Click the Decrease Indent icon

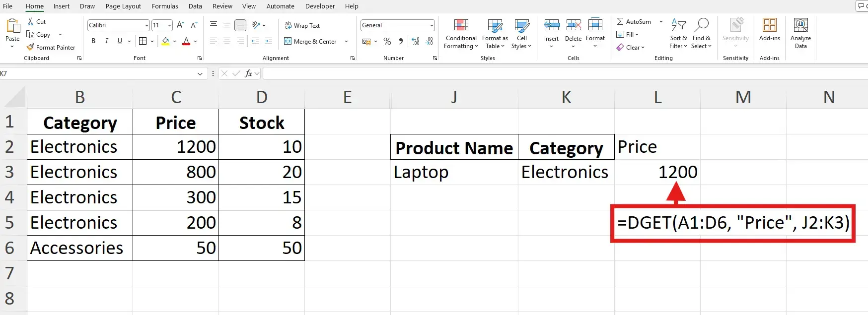(255, 41)
